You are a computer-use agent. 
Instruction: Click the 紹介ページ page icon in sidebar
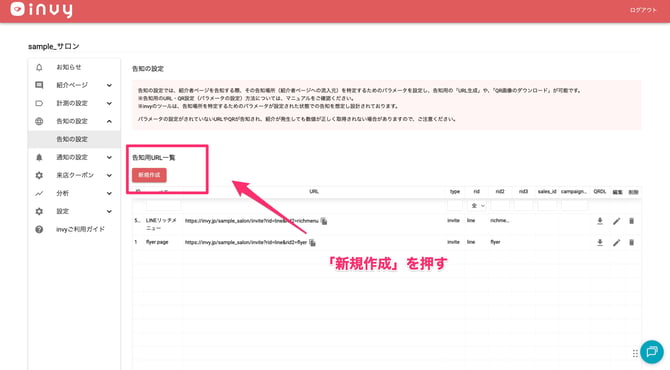[39, 85]
